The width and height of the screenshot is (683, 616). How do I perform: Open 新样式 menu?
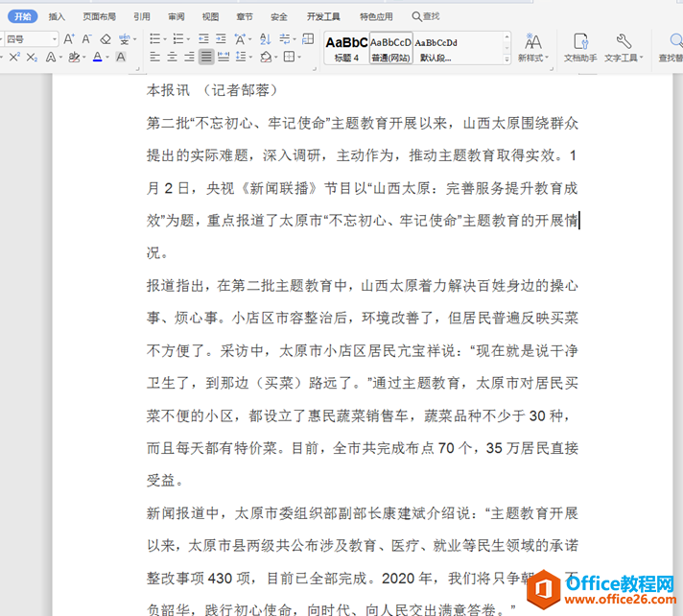click(533, 47)
